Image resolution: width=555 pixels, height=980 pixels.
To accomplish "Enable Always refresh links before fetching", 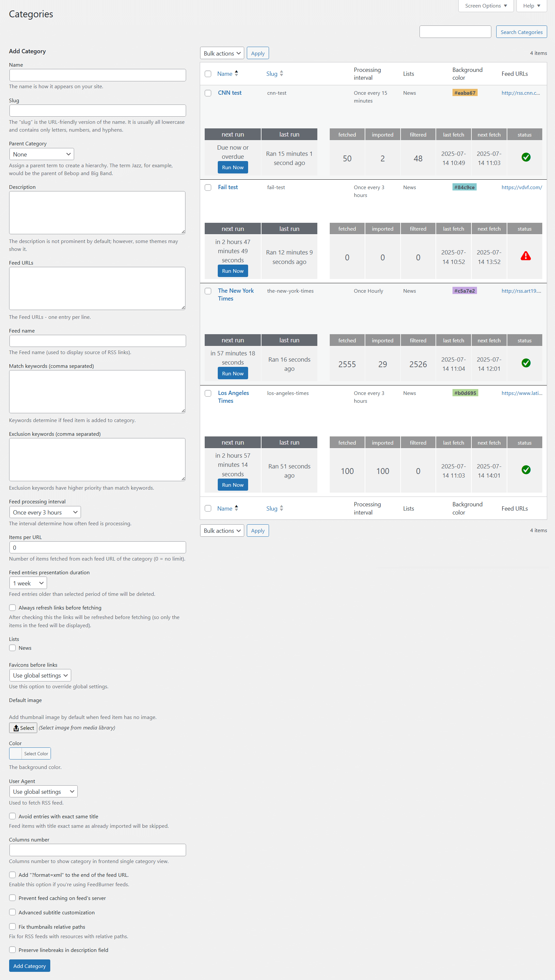I will click(13, 608).
